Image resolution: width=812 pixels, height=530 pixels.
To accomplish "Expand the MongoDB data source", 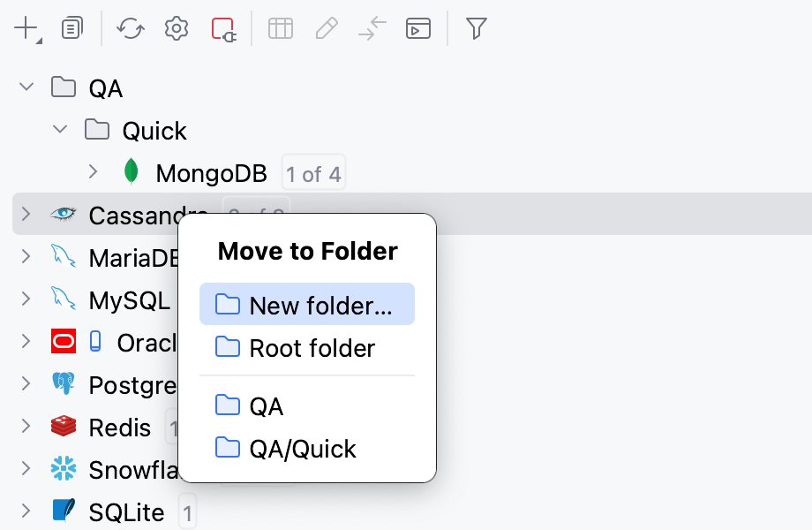I will click(93, 171).
